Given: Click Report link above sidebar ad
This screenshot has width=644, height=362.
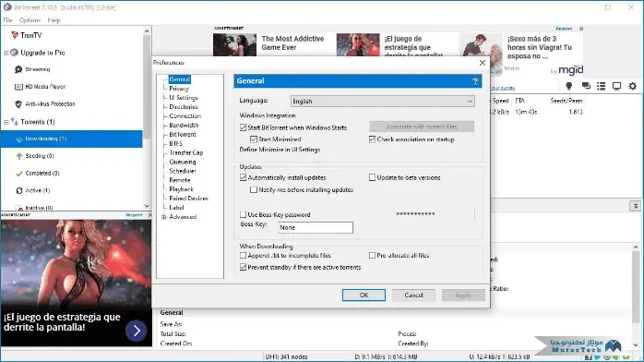Looking at the screenshot, I should click(x=134, y=215).
